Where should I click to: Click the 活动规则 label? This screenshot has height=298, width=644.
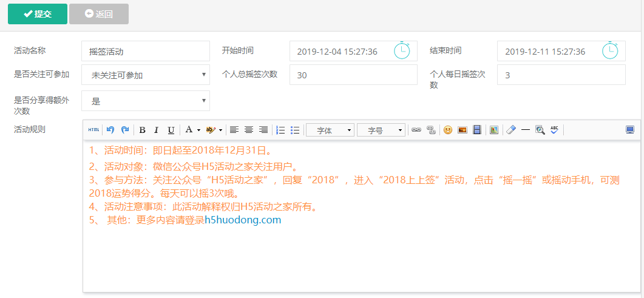click(x=30, y=130)
